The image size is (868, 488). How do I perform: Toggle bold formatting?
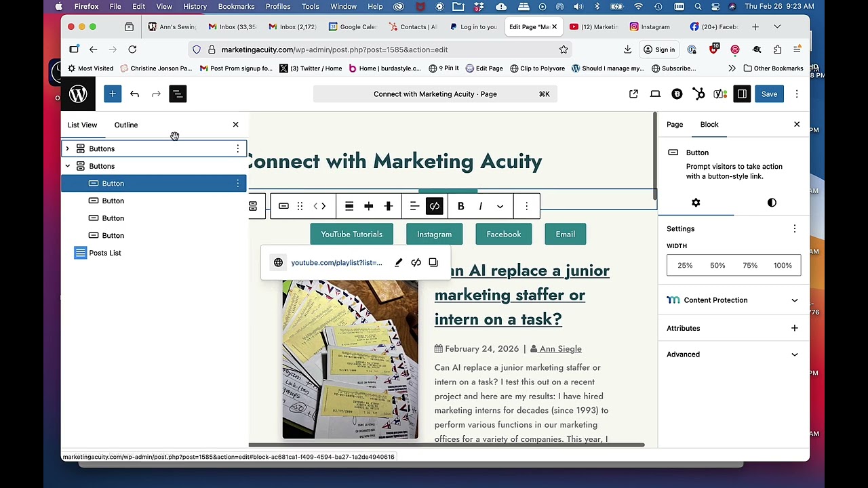tap(460, 206)
